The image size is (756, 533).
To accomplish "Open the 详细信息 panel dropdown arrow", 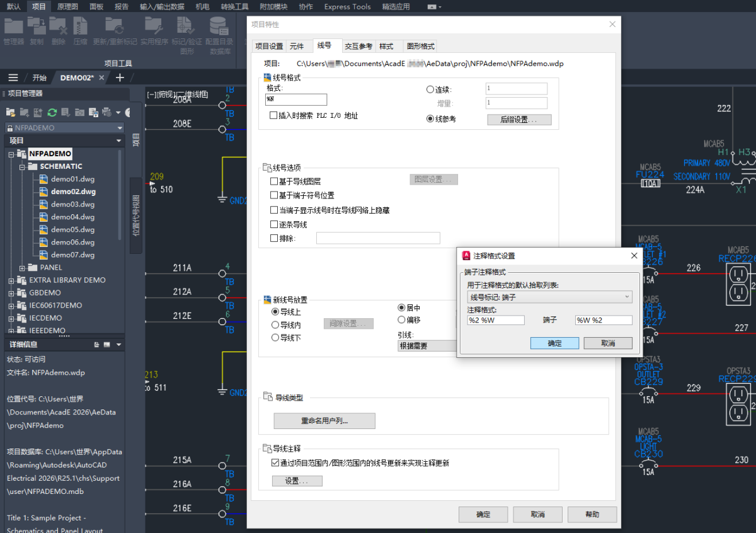I will tap(119, 345).
